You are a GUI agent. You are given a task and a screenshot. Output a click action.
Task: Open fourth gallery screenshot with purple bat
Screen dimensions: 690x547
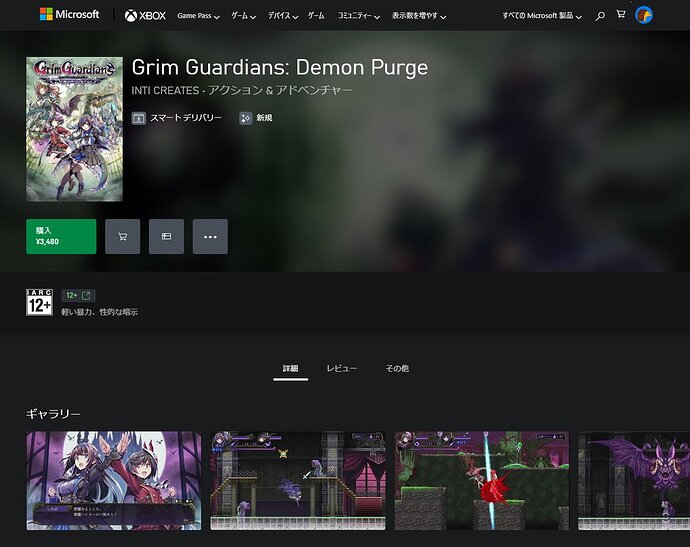[634, 481]
